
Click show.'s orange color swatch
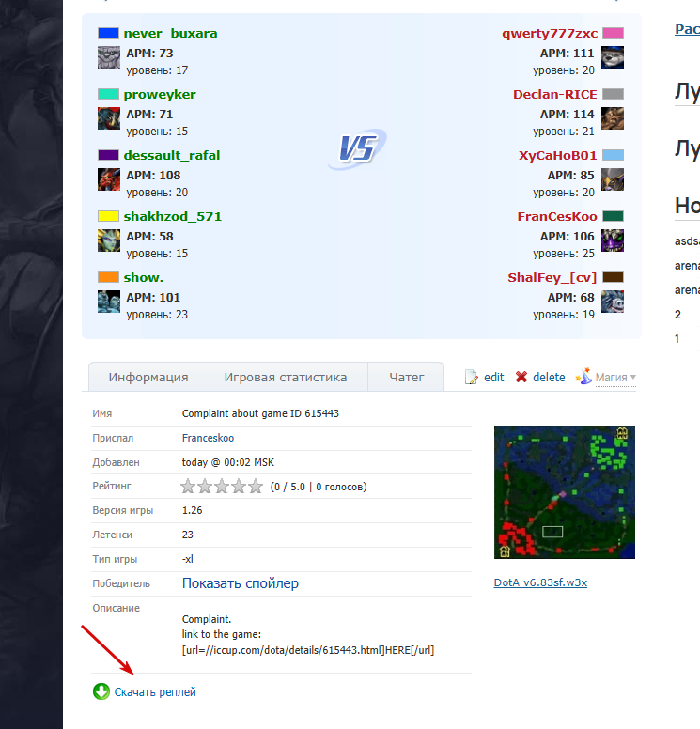pyautogui.click(x=108, y=277)
